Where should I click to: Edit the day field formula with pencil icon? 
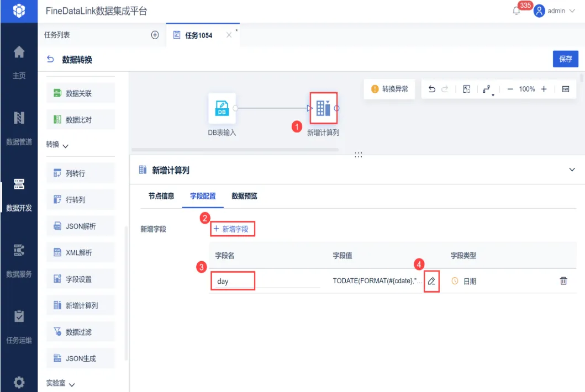pyautogui.click(x=431, y=281)
